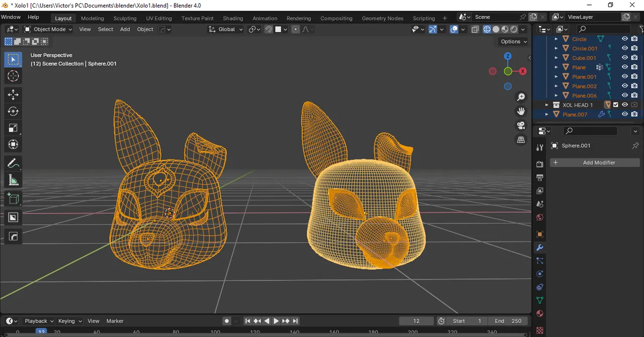Toggle auto keying record button

coord(227,321)
